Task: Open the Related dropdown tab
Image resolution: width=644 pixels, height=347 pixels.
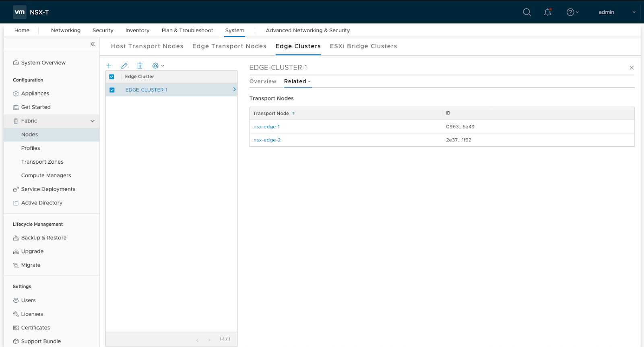Action: pyautogui.click(x=297, y=81)
